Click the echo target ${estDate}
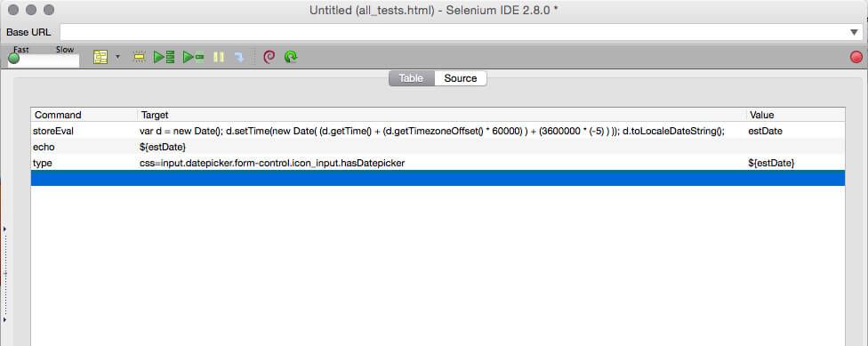Screen dimensions: 868x346 [x=163, y=148]
